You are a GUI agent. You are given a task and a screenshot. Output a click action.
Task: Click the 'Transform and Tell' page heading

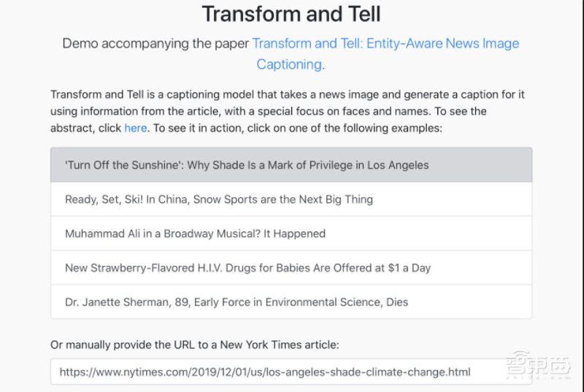[291, 14]
